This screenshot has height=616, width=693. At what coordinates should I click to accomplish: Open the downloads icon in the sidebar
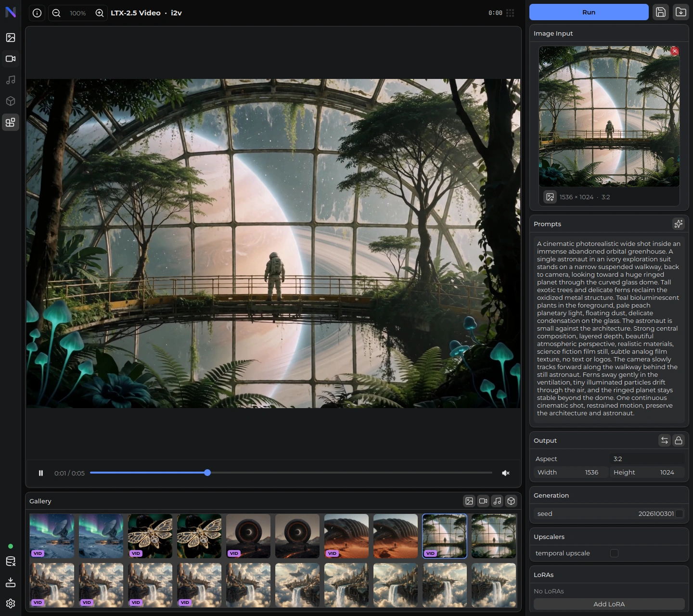pyautogui.click(x=11, y=582)
